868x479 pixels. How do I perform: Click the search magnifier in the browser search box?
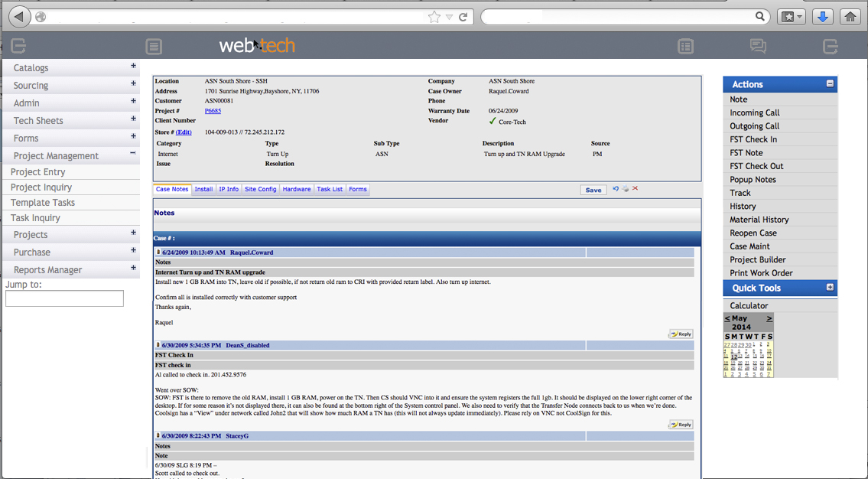tap(760, 16)
